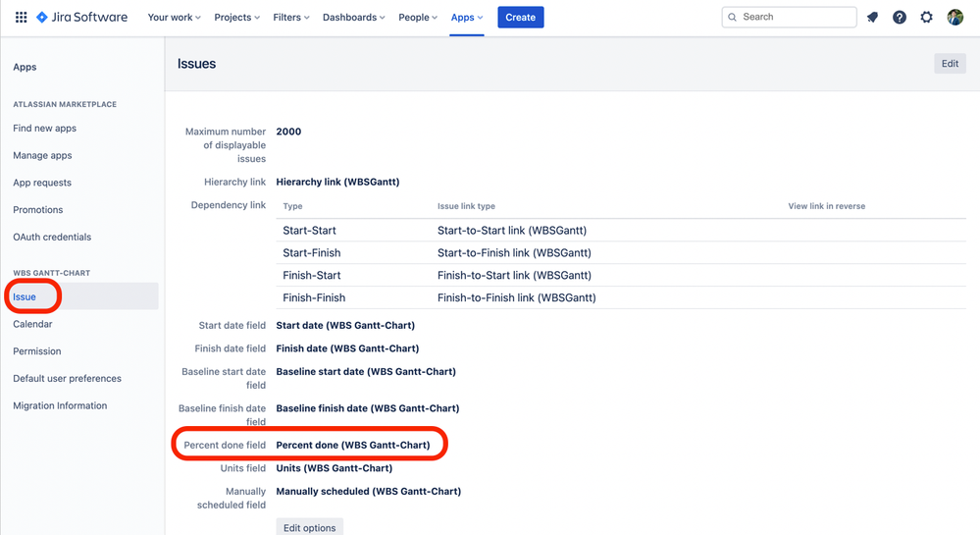Screen dimensions: 980x535
Task: Click the 2000 maximum issues value
Action: point(288,132)
